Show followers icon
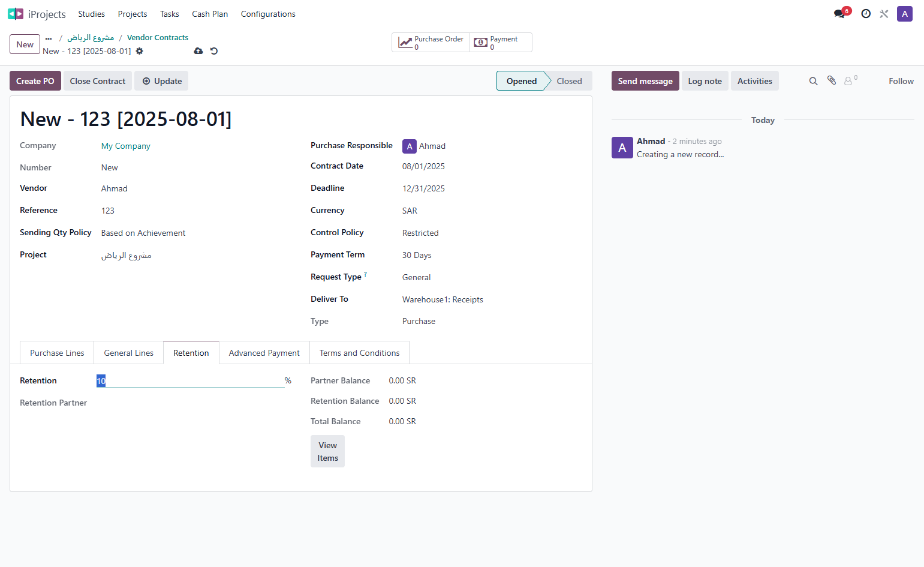 click(x=850, y=80)
